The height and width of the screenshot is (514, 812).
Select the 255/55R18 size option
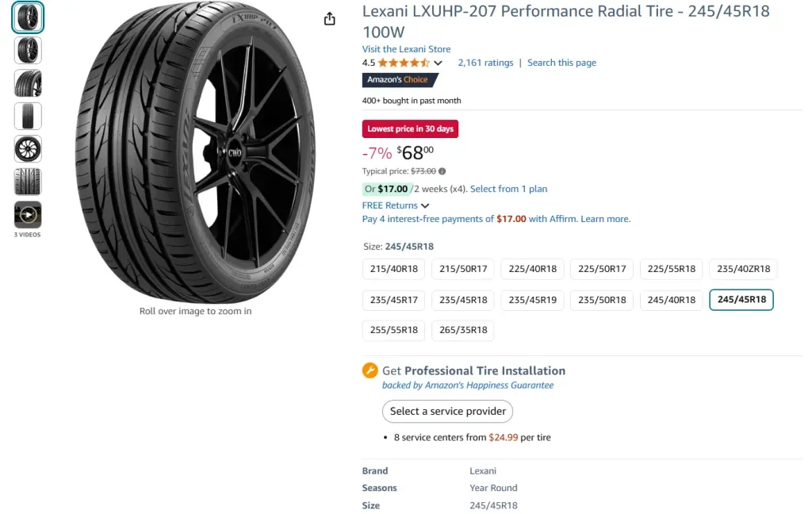click(394, 330)
